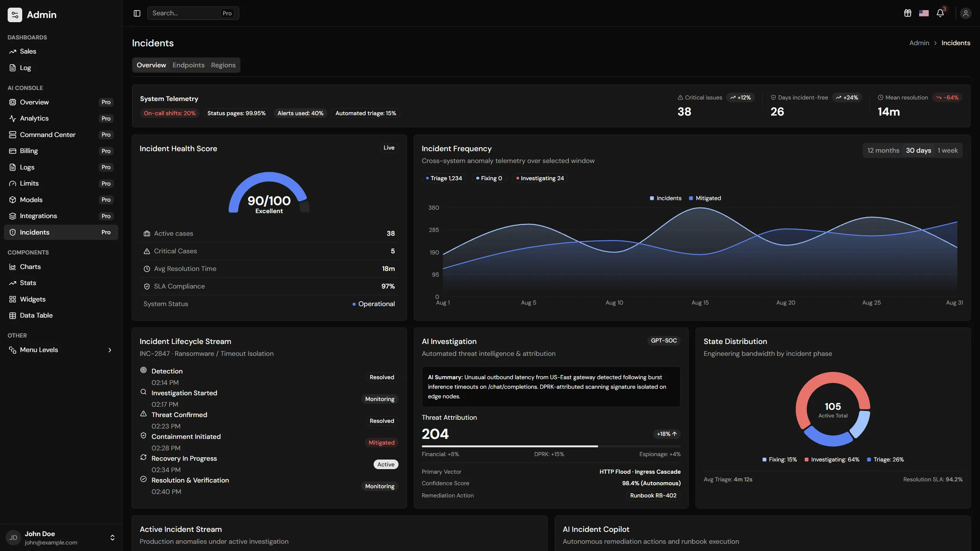Select the 30 days range
The height and width of the screenshot is (551, 980).
(918, 150)
